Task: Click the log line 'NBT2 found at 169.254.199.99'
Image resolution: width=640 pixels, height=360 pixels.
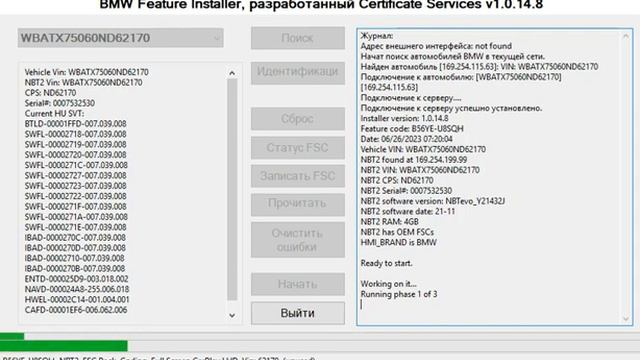Action: tap(413, 160)
